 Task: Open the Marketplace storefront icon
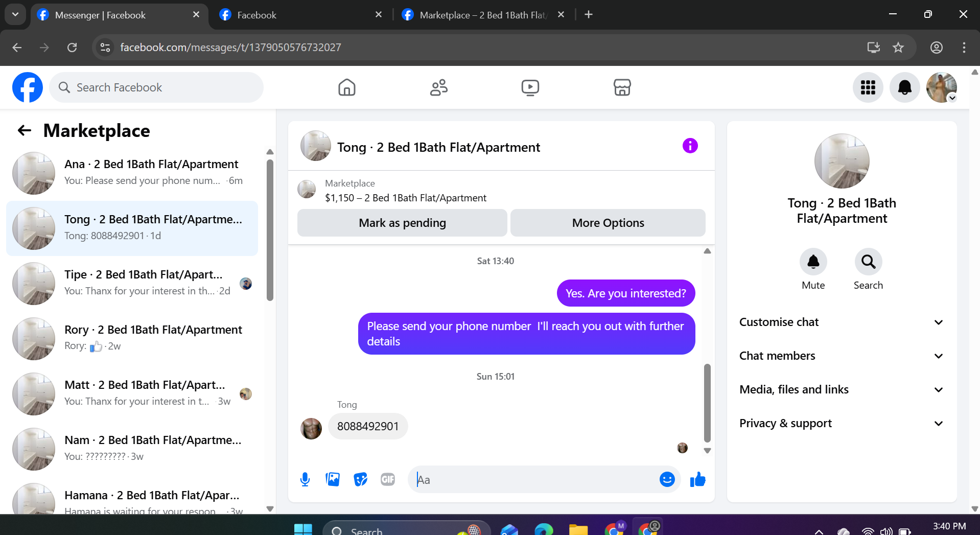622,87
